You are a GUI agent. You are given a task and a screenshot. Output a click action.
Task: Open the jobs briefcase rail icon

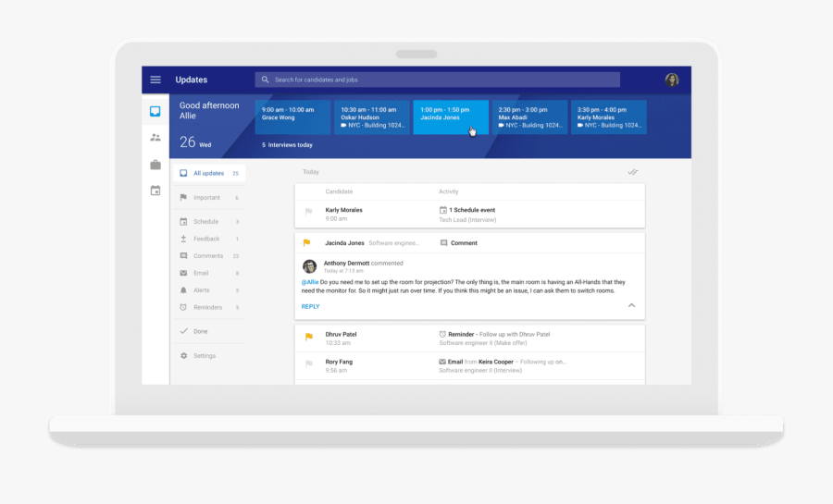tap(155, 165)
